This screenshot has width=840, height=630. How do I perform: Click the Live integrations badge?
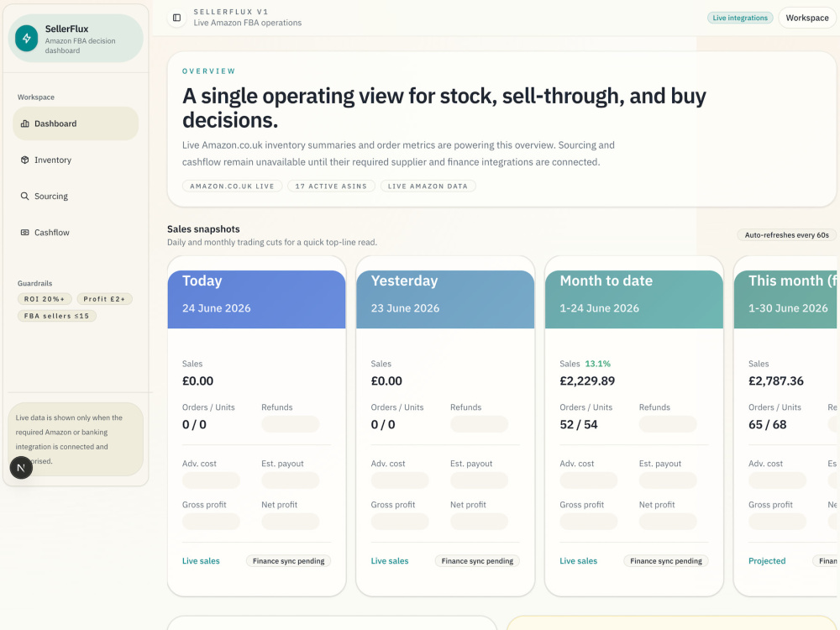(x=740, y=18)
